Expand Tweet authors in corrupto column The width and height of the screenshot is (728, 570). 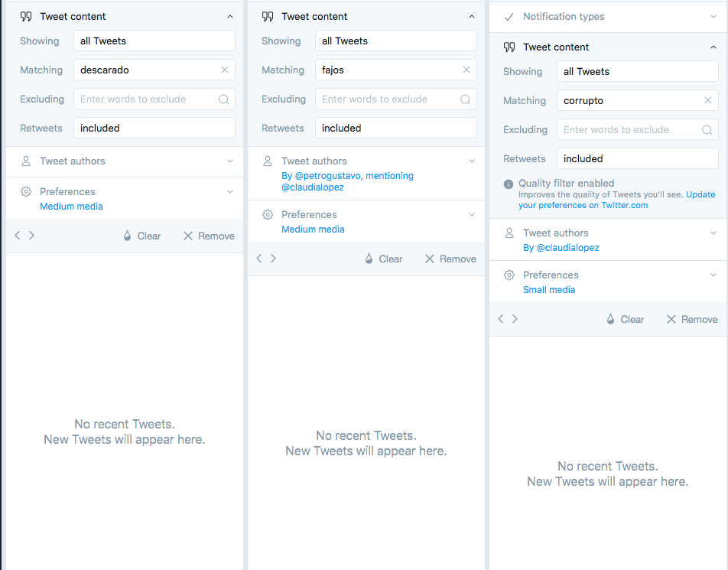(713, 233)
